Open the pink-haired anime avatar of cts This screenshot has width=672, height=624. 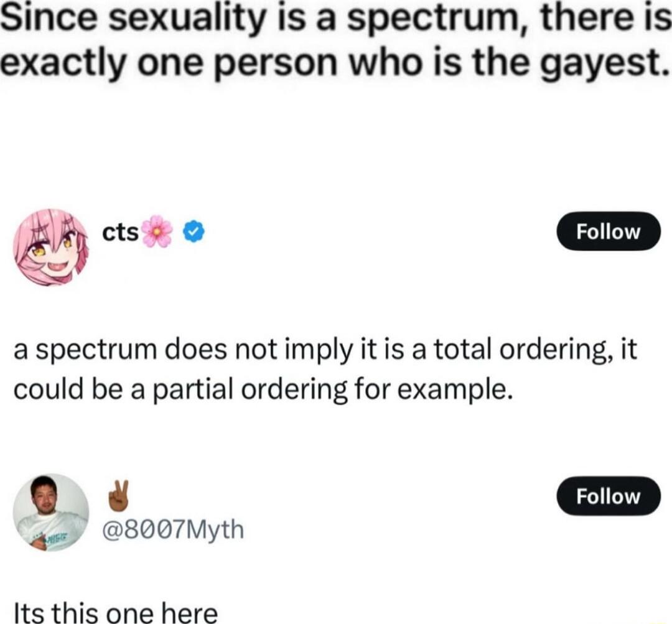click(x=50, y=247)
